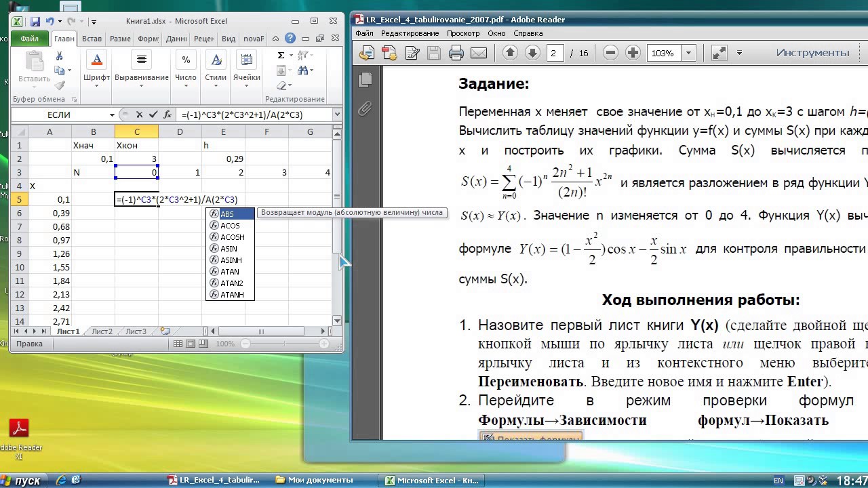Screen dimensions: 868x488
Task: Click the Undo arrow in Excel
Action: click(50, 22)
